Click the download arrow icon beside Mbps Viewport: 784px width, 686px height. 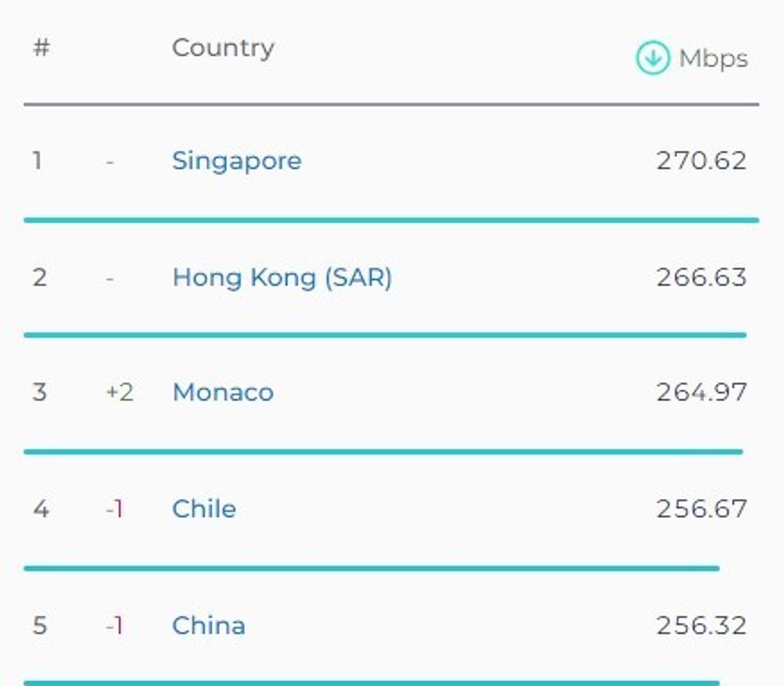[x=652, y=58]
